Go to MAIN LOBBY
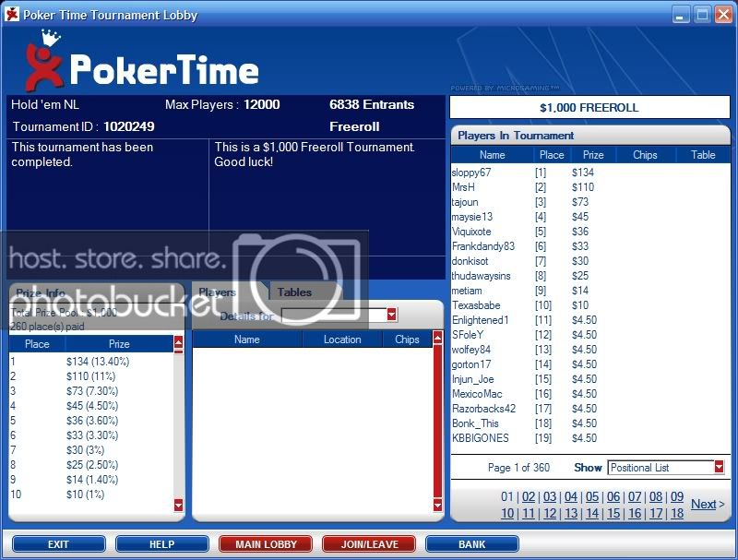Image resolution: width=738 pixels, height=560 pixels. click(x=266, y=544)
